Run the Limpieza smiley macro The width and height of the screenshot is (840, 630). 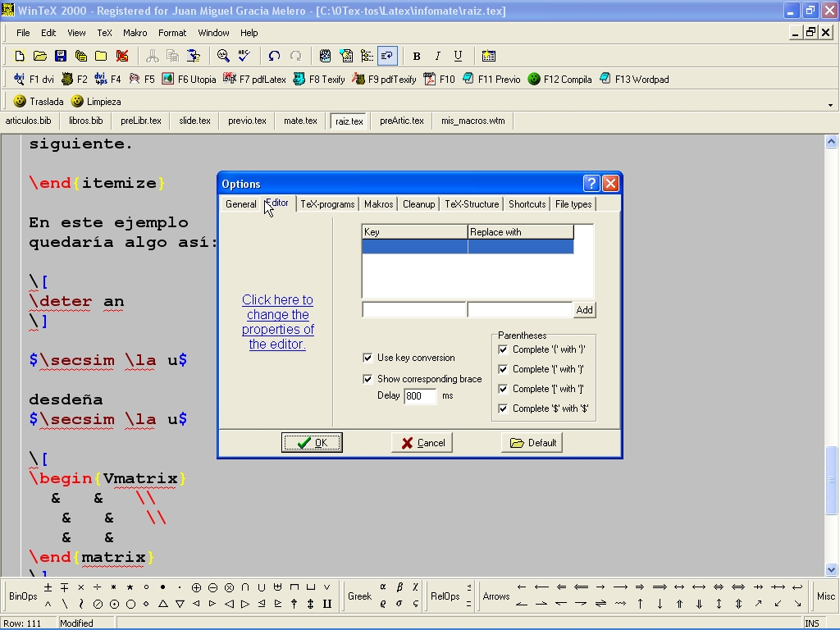point(97,101)
